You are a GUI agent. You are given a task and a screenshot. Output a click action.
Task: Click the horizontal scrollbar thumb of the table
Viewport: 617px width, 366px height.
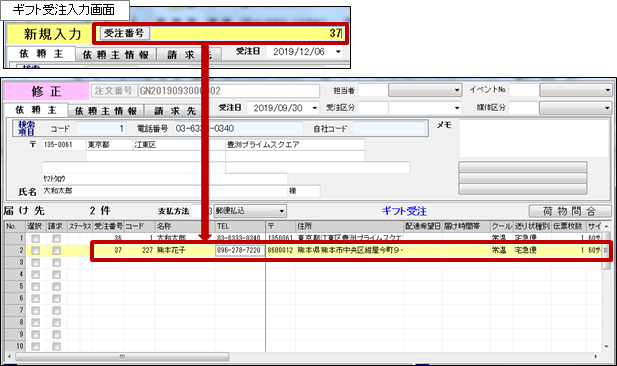[x=122, y=357]
